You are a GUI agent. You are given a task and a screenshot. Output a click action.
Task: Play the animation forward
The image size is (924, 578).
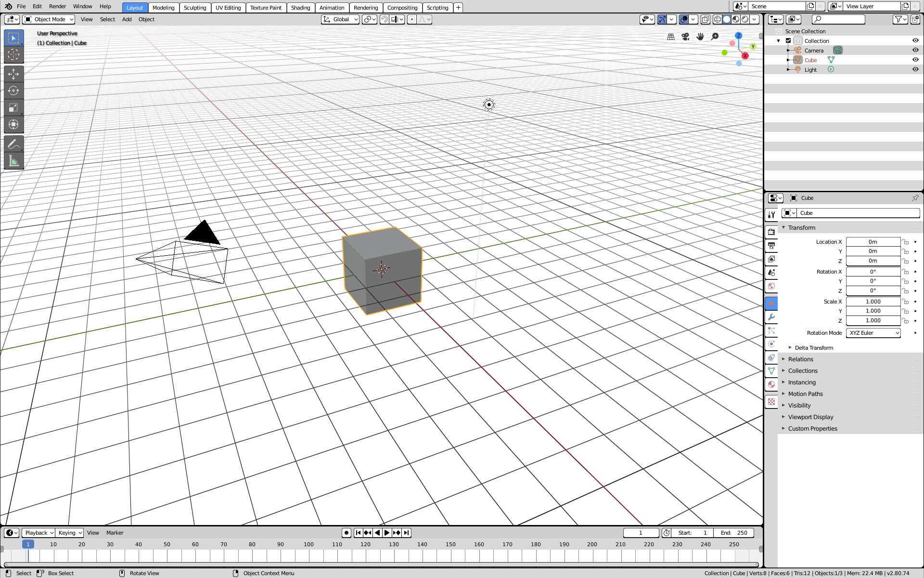[x=387, y=533]
